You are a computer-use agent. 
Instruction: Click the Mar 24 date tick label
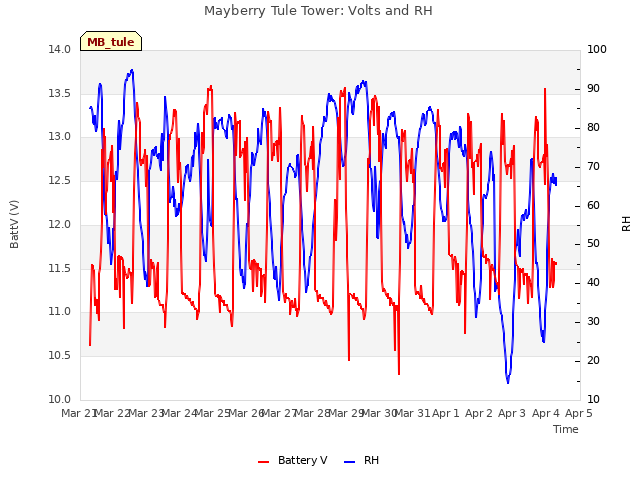click(x=180, y=413)
